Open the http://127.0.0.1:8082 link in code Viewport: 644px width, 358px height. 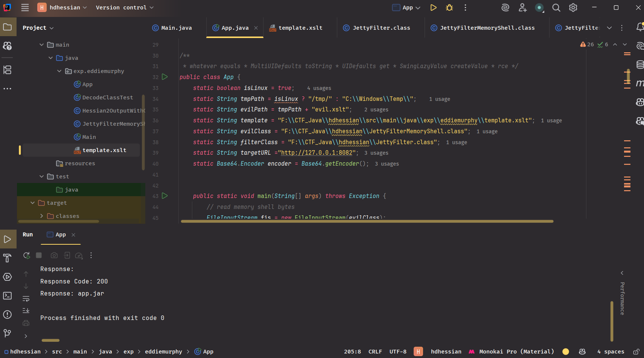point(317,153)
